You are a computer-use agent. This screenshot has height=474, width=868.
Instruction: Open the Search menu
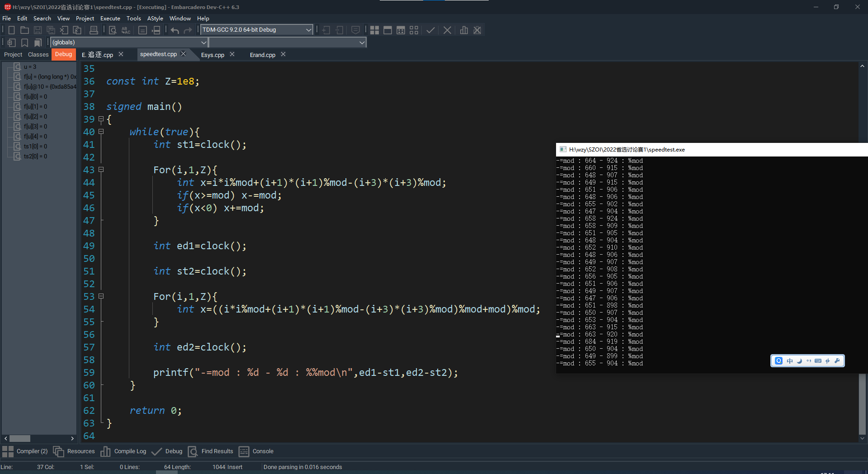[42, 19]
